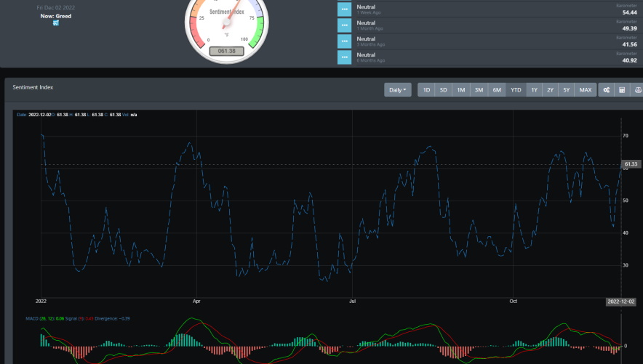Select the 6M time range
Viewport: 643px width, 364px height.
point(497,90)
